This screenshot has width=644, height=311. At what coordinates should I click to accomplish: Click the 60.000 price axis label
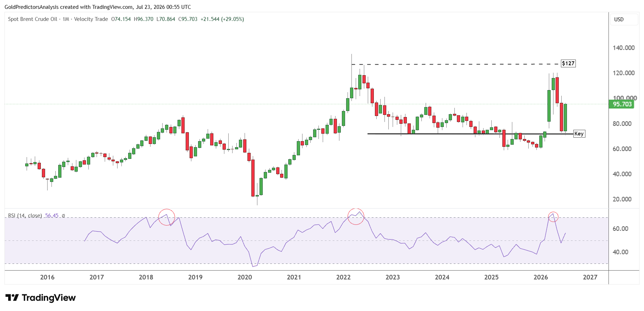622,149
